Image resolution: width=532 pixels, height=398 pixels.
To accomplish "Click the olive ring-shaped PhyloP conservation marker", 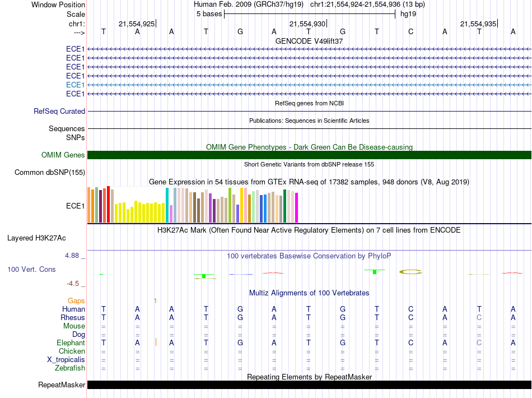I will [x=410, y=272].
